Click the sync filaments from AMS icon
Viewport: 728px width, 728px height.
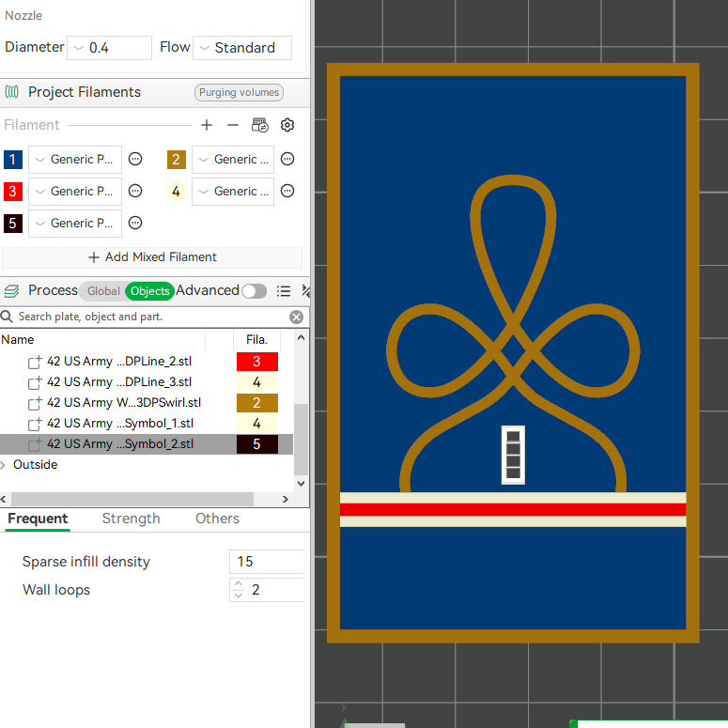[260, 125]
